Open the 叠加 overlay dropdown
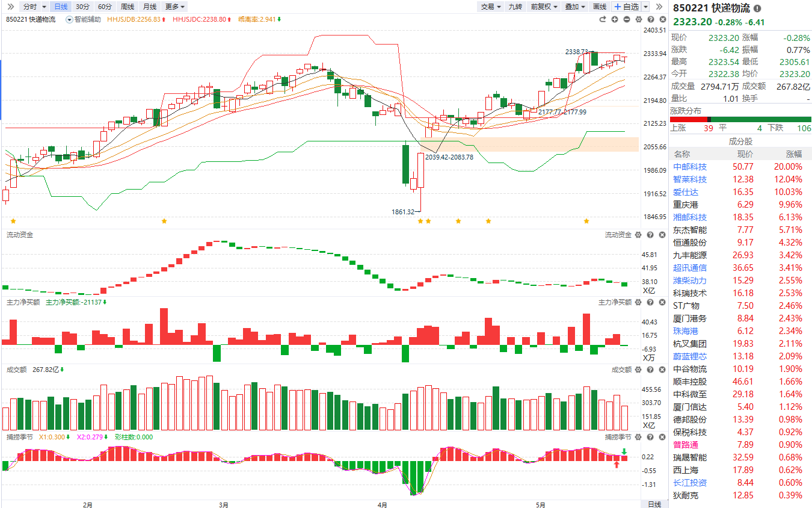 click(575, 7)
